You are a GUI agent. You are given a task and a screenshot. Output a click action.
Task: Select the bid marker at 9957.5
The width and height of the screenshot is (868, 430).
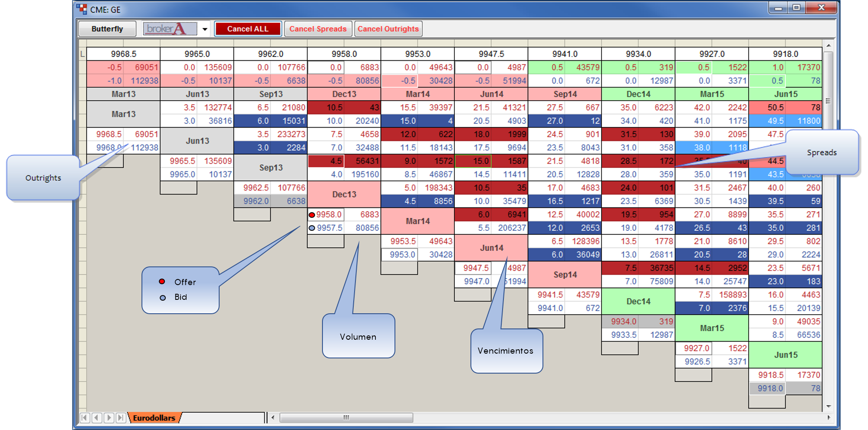click(x=312, y=228)
